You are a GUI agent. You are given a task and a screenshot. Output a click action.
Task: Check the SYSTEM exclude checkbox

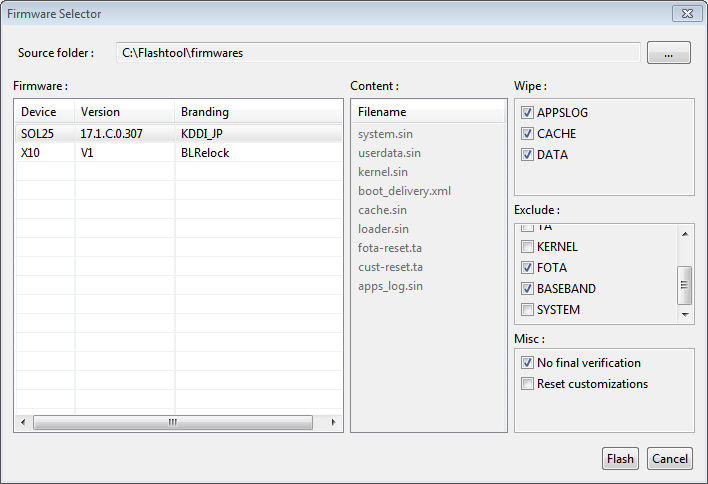527,310
